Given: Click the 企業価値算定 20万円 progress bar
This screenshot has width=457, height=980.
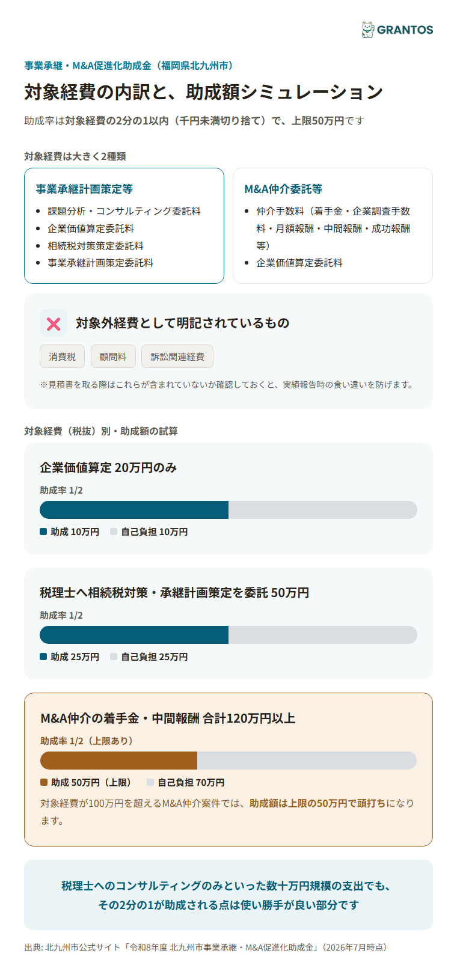Looking at the screenshot, I should coord(228,510).
